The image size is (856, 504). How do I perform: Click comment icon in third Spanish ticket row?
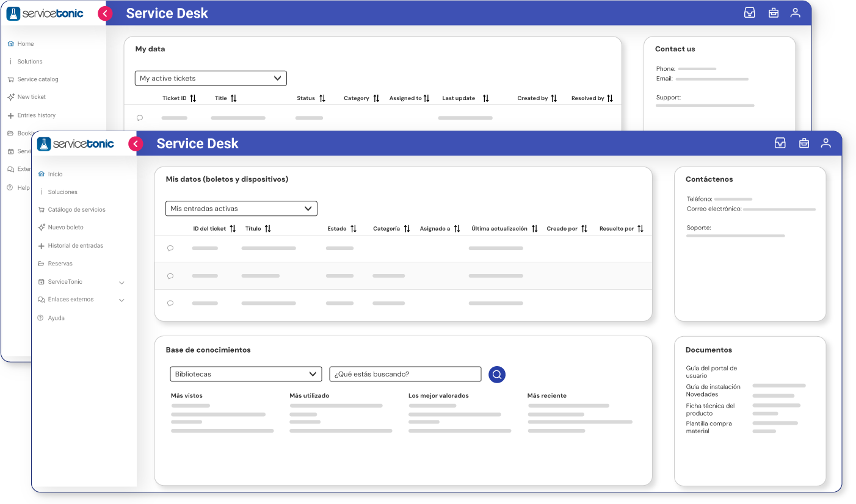[x=170, y=303]
